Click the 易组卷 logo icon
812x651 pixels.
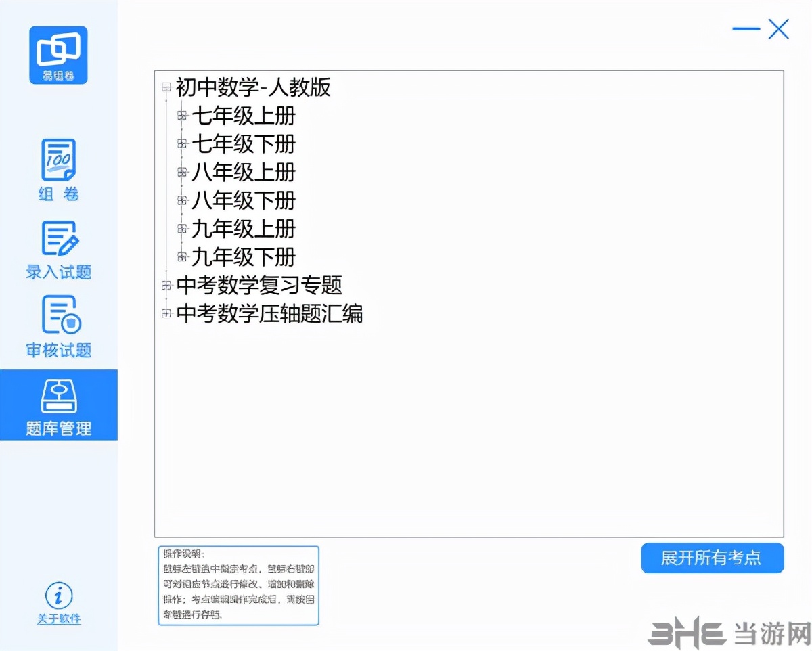58,54
